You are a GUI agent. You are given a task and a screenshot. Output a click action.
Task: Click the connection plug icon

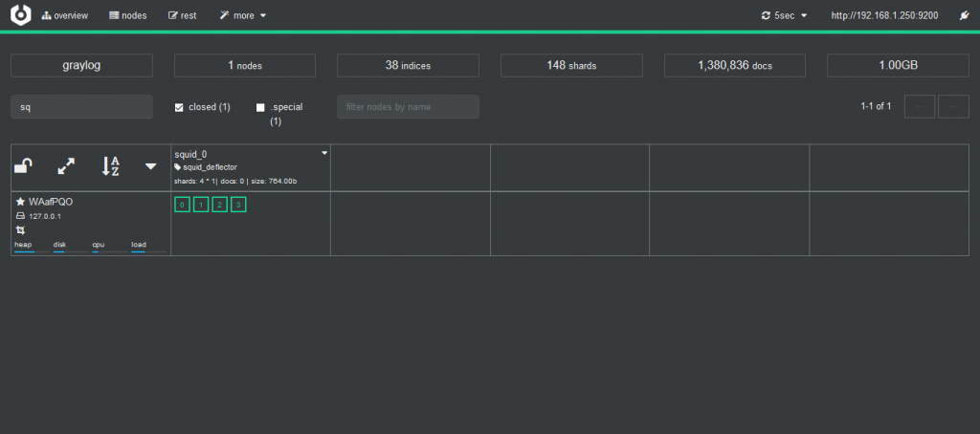click(x=964, y=15)
